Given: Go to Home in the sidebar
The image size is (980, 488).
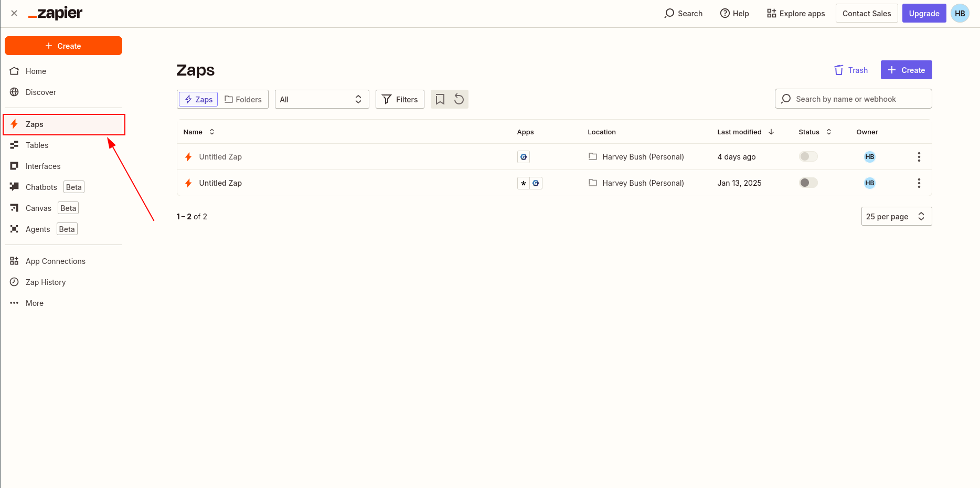Looking at the screenshot, I should (x=36, y=71).
